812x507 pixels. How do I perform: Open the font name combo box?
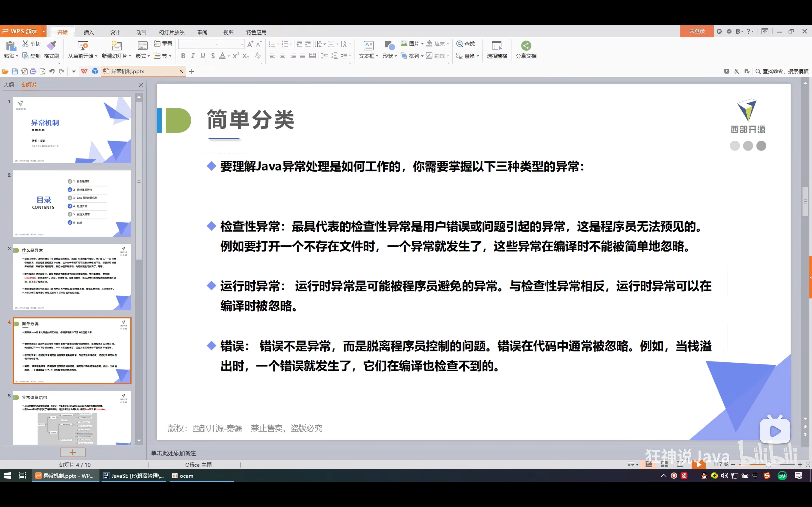click(198, 44)
